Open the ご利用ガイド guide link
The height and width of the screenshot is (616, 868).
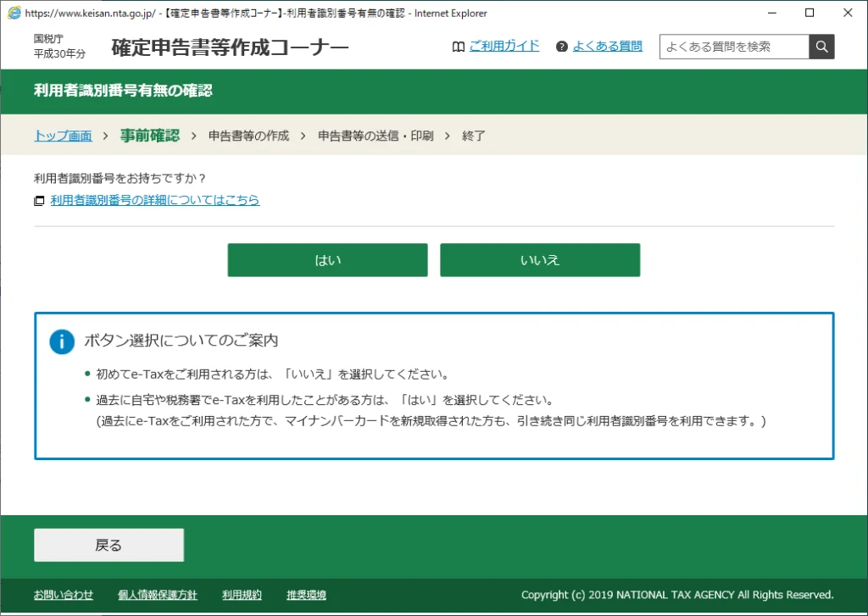(504, 46)
